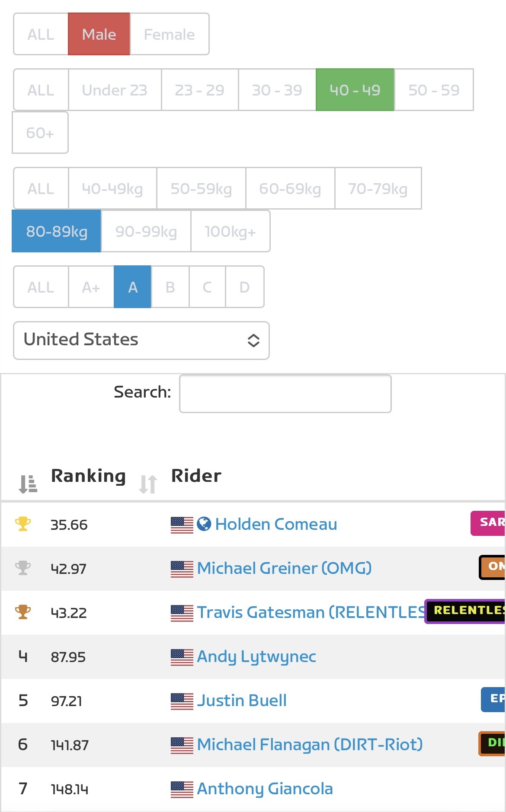Click the US flag beside Andy Lytwynec

[x=182, y=657]
